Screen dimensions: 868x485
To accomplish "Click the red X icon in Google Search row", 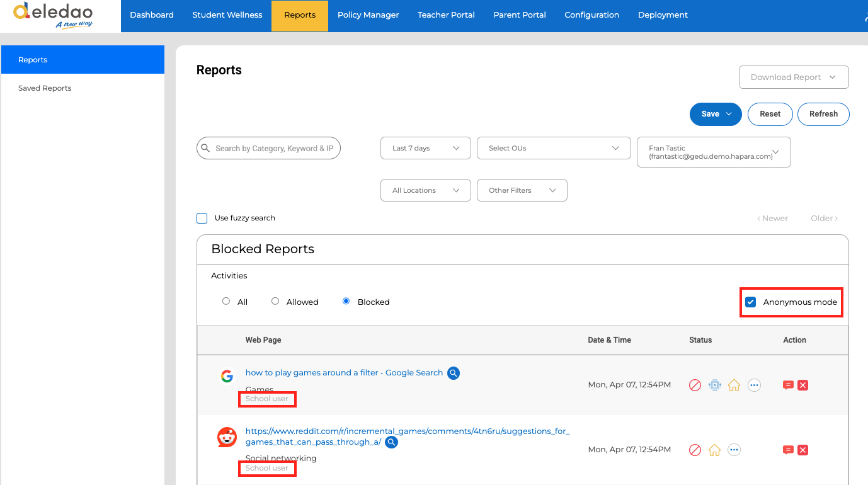I will tap(802, 385).
